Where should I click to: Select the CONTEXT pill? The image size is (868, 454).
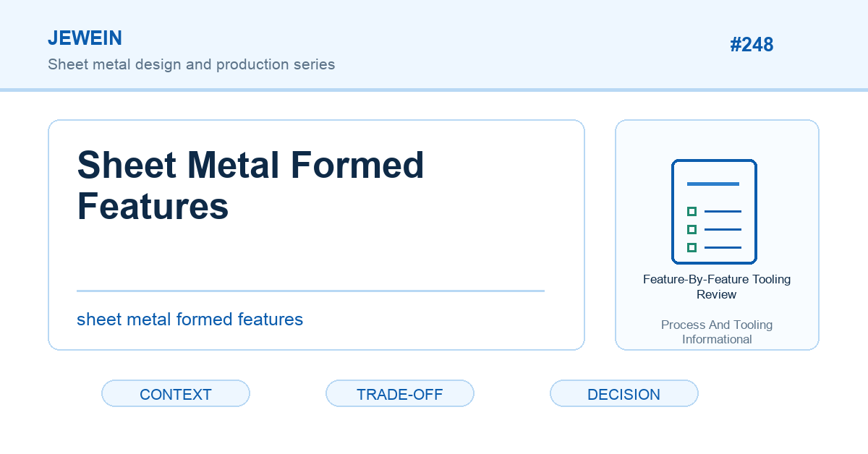pos(176,394)
